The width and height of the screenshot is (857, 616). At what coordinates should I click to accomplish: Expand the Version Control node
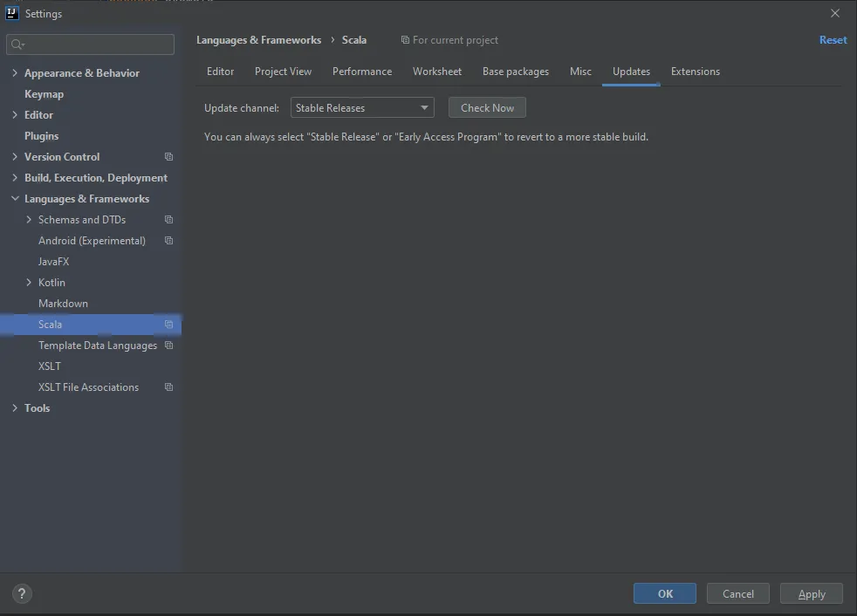pos(15,157)
